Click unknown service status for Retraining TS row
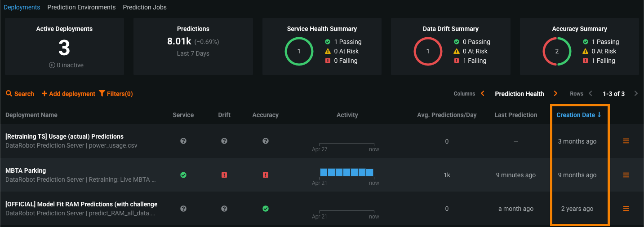The height and width of the screenshot is (227, 644). [x=183, y=141]
